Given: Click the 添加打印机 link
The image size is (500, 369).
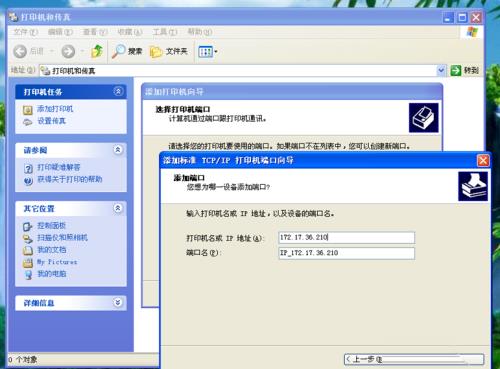Looking at the screenshot, I should 55,109.
